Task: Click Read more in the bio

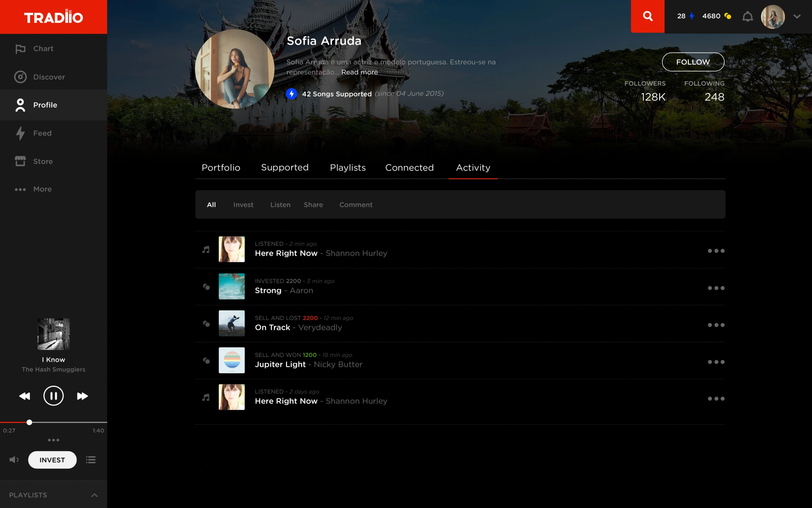Action: 360,72
